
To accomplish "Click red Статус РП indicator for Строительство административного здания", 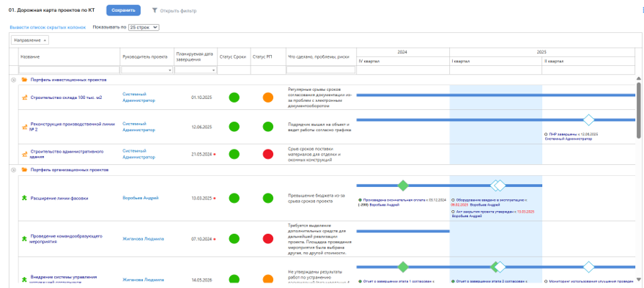I will [x=268, y=155].
